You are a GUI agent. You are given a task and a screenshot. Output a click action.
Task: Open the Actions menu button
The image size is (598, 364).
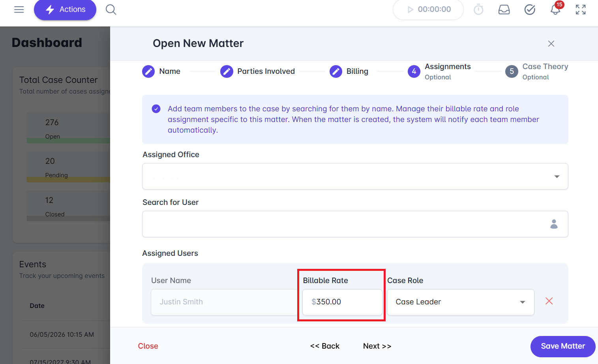[65, 9]
